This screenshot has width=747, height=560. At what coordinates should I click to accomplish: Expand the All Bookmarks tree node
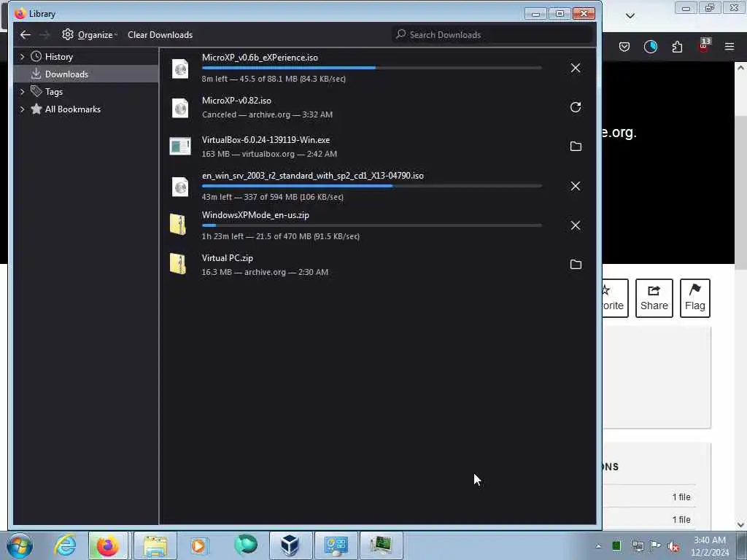point(22,109)
